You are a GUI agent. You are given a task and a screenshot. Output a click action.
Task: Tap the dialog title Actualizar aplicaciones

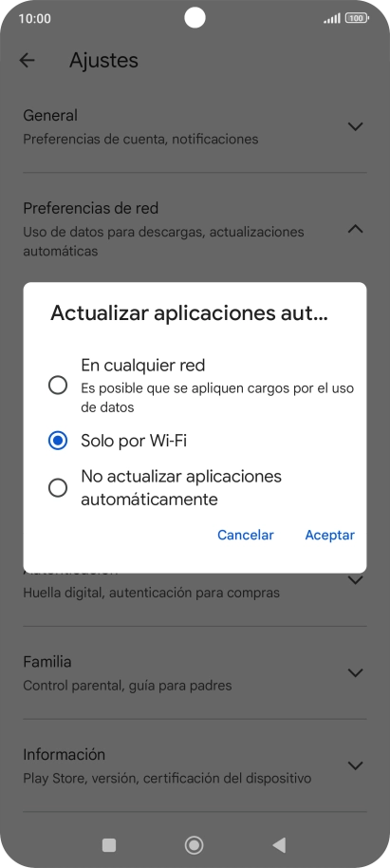click(190, 313)
